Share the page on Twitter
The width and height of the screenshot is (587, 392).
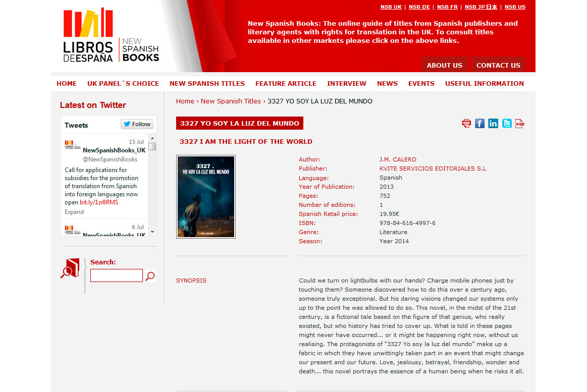click(506, 123)
